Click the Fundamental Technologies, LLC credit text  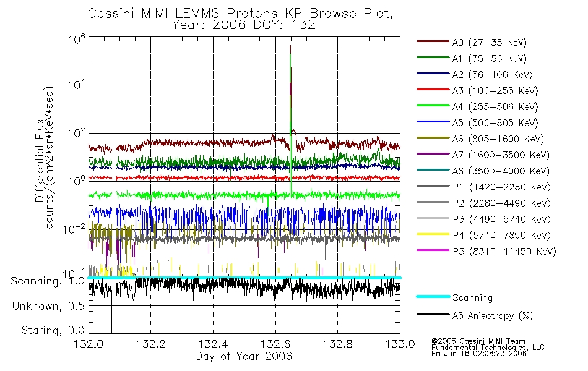click(x=488, y=348)
